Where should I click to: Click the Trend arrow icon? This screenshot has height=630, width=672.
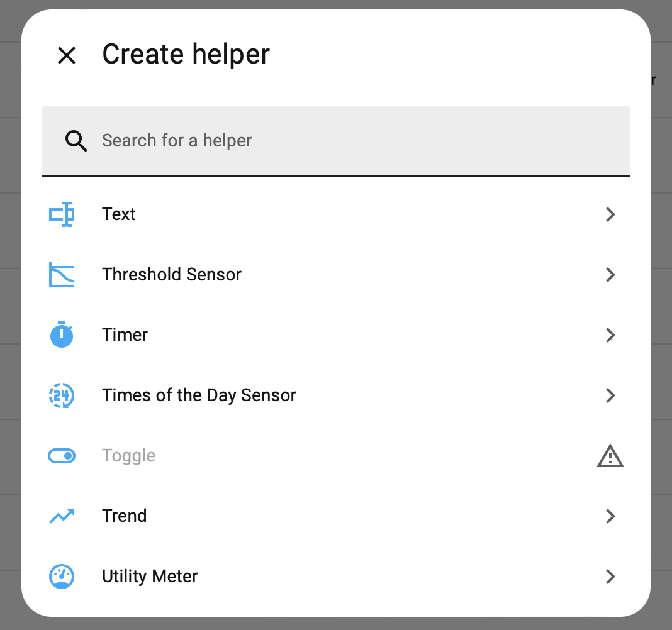[x=62, y=516]
